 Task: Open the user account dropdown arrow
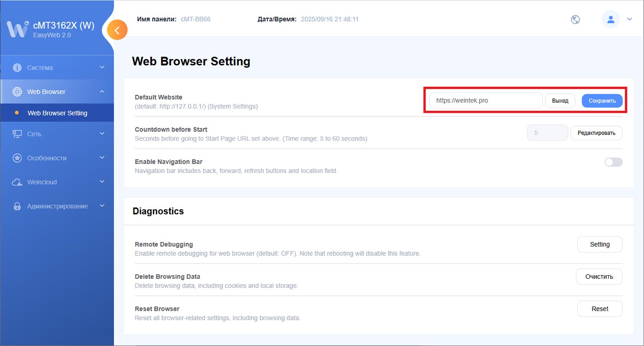[x=630, y=19]
